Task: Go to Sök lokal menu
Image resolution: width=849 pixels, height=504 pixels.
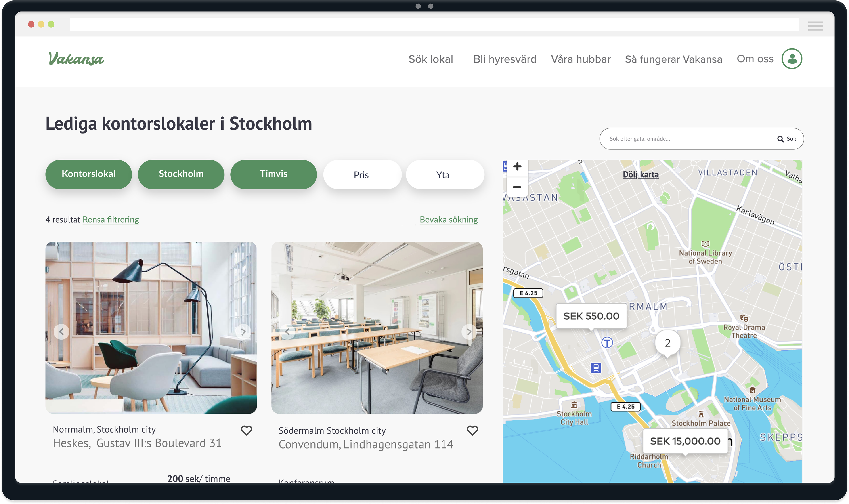Action: 431,59
